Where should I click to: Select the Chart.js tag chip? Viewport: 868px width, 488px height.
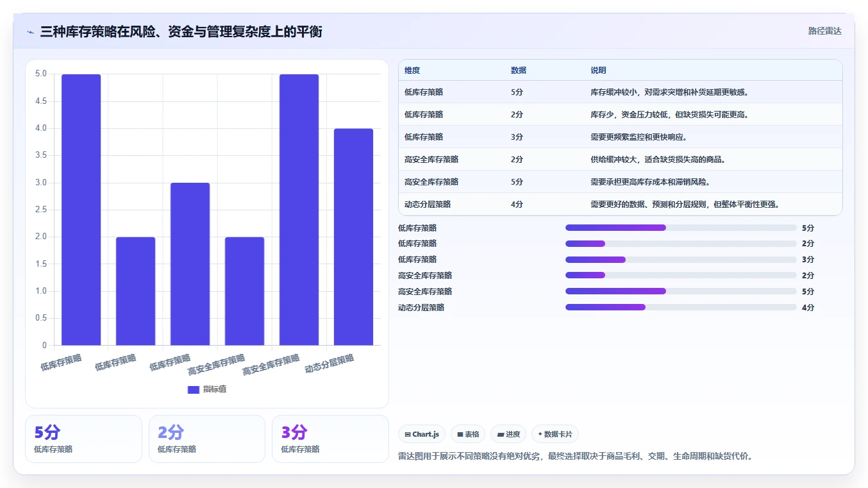tap(422, 434)
